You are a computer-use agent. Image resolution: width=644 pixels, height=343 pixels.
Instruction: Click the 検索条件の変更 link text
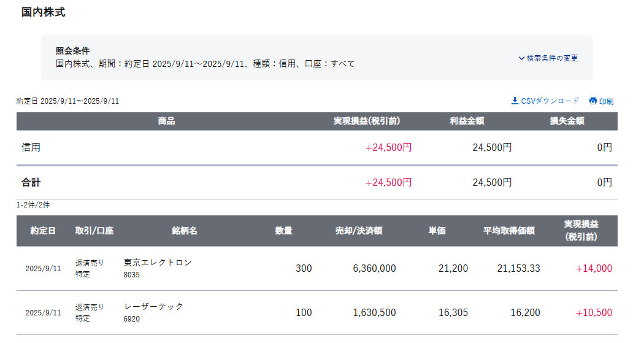[x=552, y=58]
